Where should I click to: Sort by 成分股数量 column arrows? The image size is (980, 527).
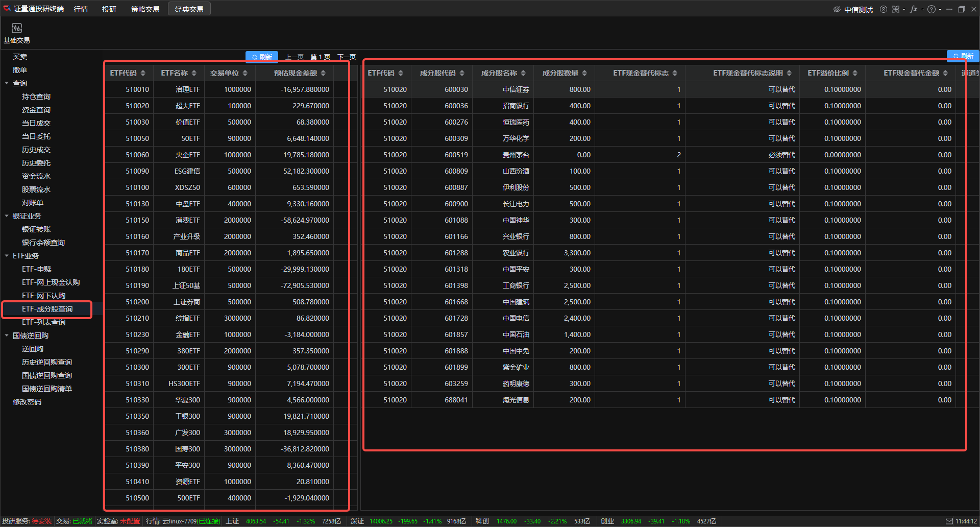(584, 73)
